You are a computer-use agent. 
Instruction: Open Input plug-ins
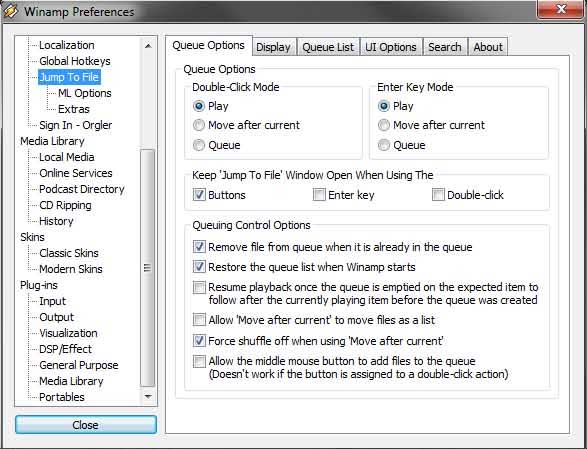tap(52, 301)
